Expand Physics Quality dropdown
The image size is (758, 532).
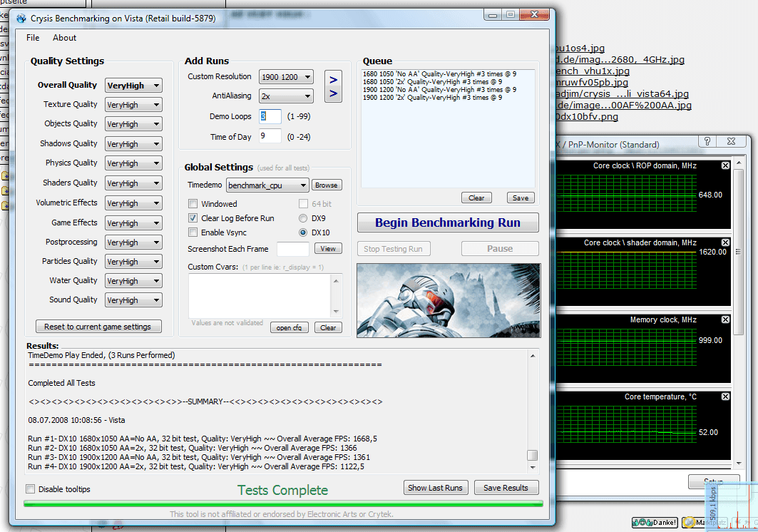point(133,163)
